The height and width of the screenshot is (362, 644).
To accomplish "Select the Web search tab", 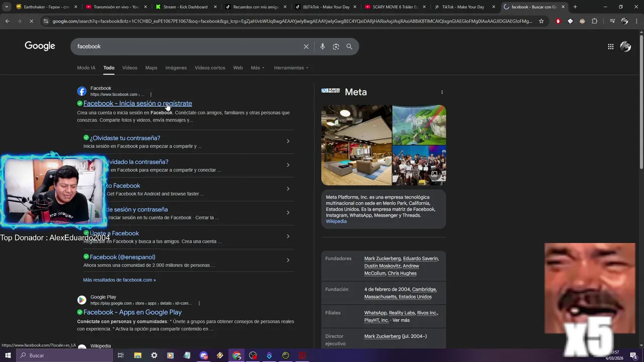I will tap(238, 68).
